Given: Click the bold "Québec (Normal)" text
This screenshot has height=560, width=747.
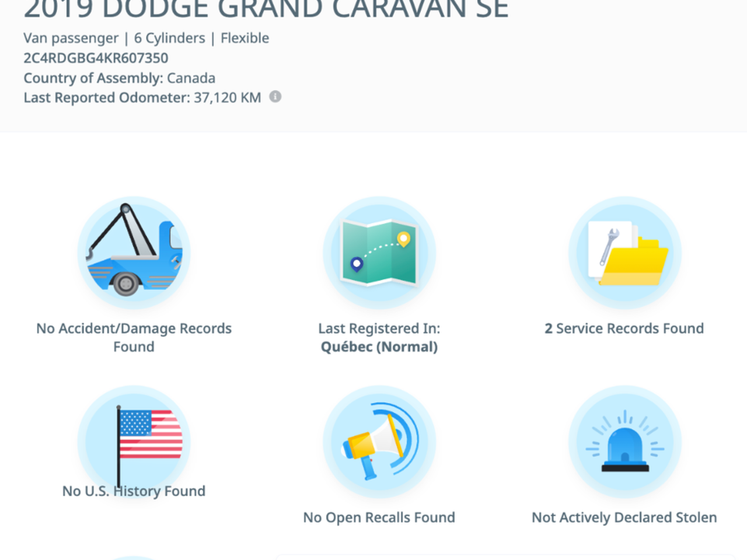Looking at the screenshot, I should click(x=379, y=347).
